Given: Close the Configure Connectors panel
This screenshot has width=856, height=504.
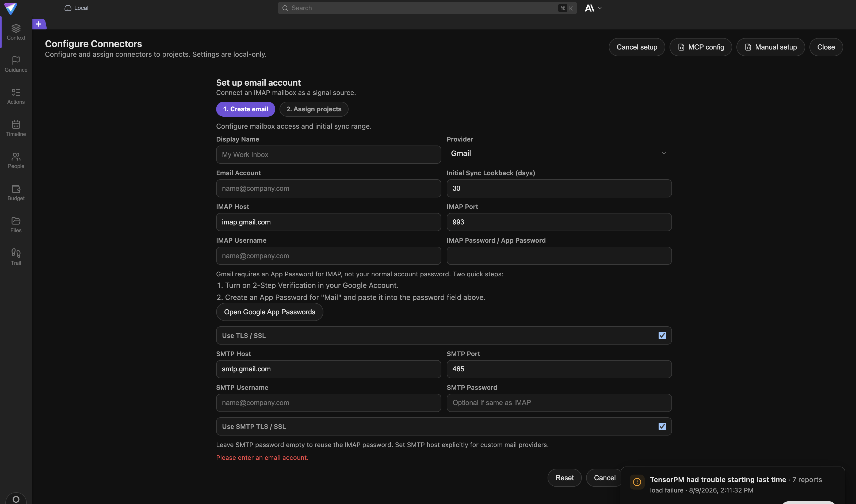Looking at the screenshot, I should (826, 47).
